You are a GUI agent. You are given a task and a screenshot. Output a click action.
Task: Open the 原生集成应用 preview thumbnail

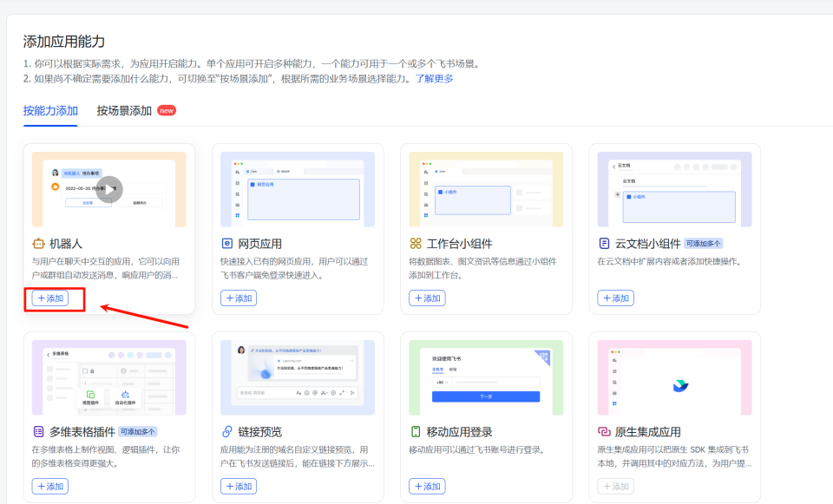(675, 377)
